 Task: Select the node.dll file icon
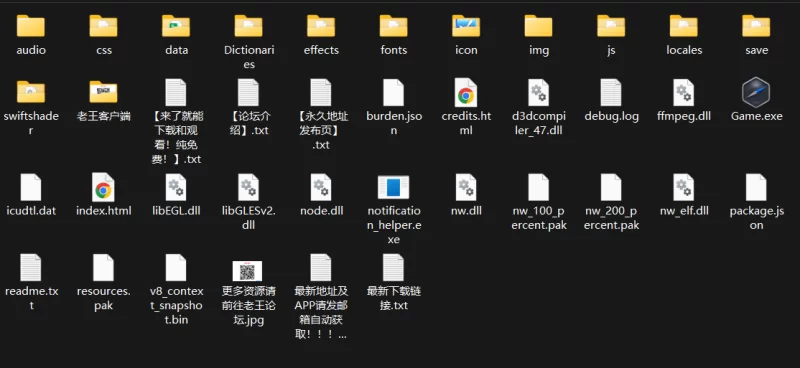pyautogui.click(x=321, y=187)
